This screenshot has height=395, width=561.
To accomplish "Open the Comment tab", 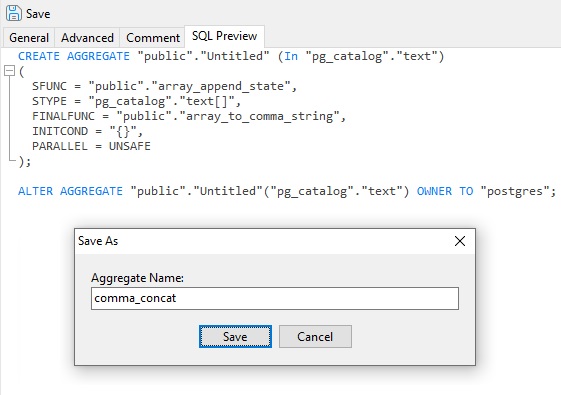I will (153, 38).
